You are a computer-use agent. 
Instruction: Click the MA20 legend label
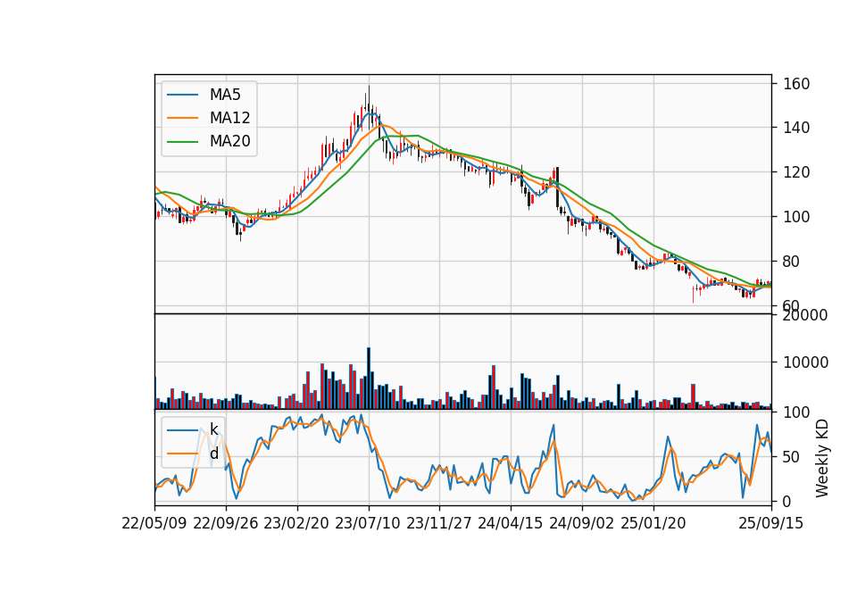click(229, 141)
